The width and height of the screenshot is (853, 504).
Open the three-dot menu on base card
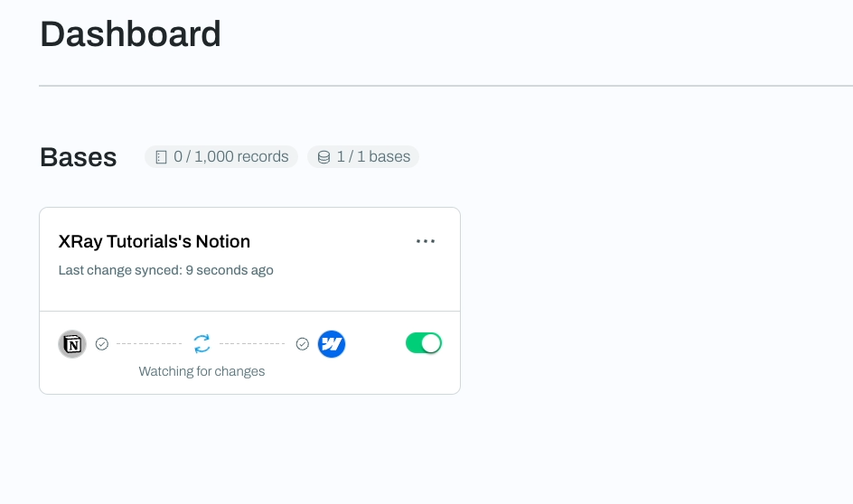(426, 241)
